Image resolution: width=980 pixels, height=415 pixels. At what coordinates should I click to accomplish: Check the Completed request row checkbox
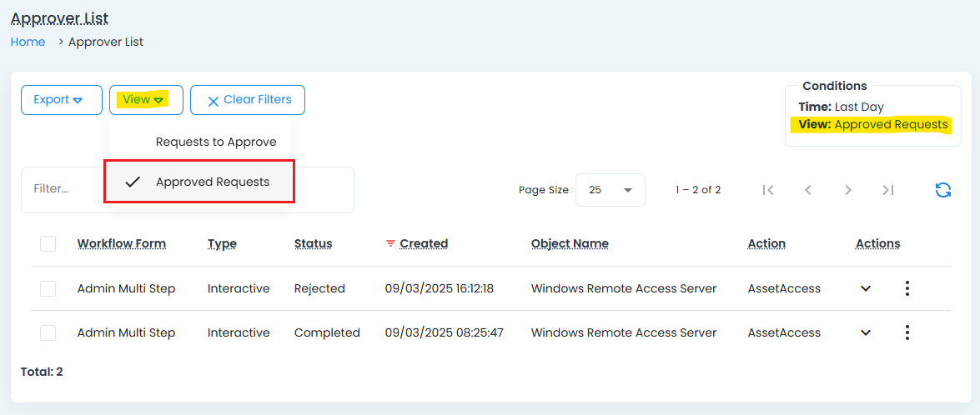click(x=48, y=332)
